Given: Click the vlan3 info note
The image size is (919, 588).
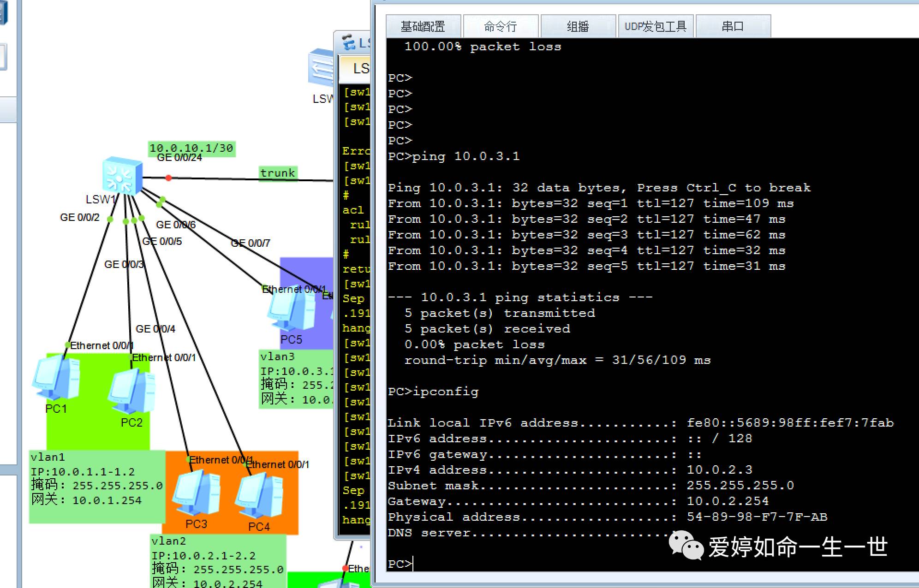Looking at the screenshot, I should click(295, 379).
